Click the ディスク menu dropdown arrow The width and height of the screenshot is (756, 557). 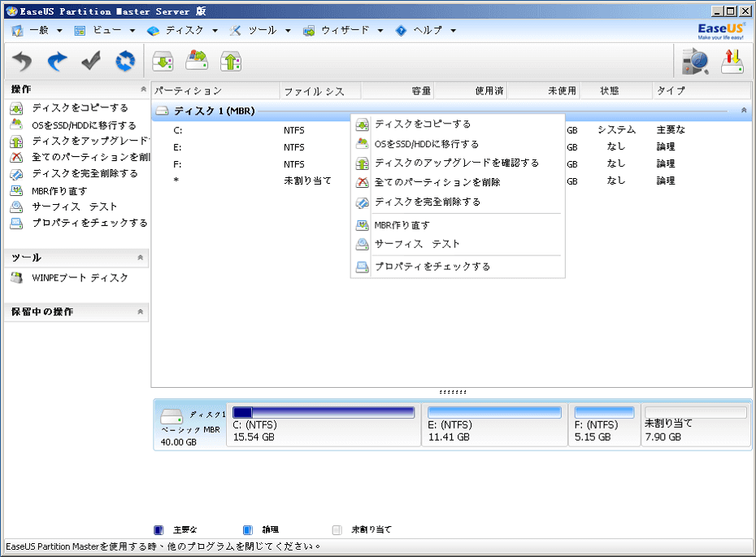215,30
